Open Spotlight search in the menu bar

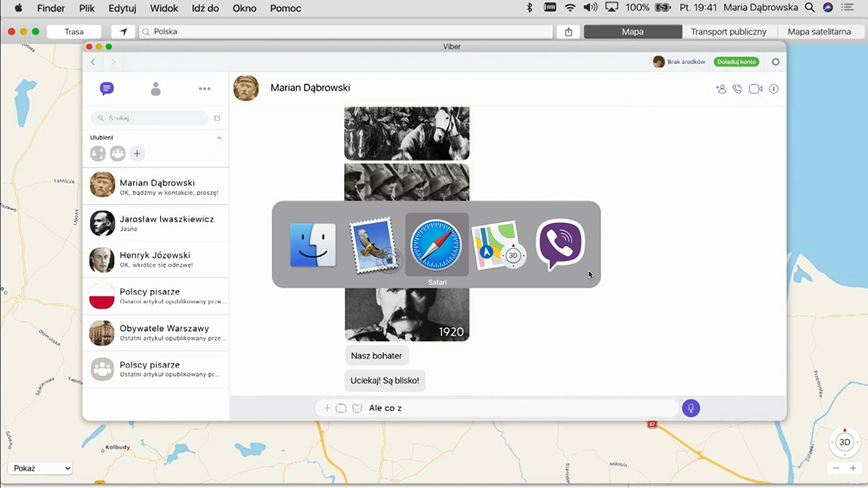click(x=809, y=8)
